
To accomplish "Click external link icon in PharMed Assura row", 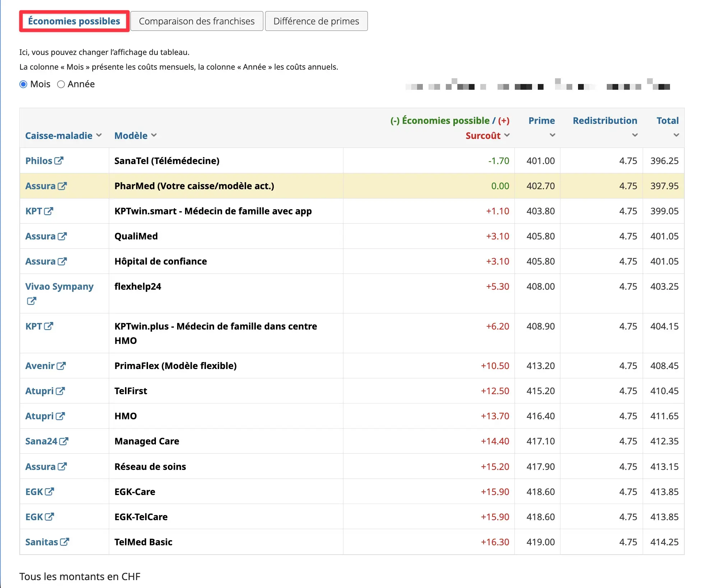I will click(62, 186).
